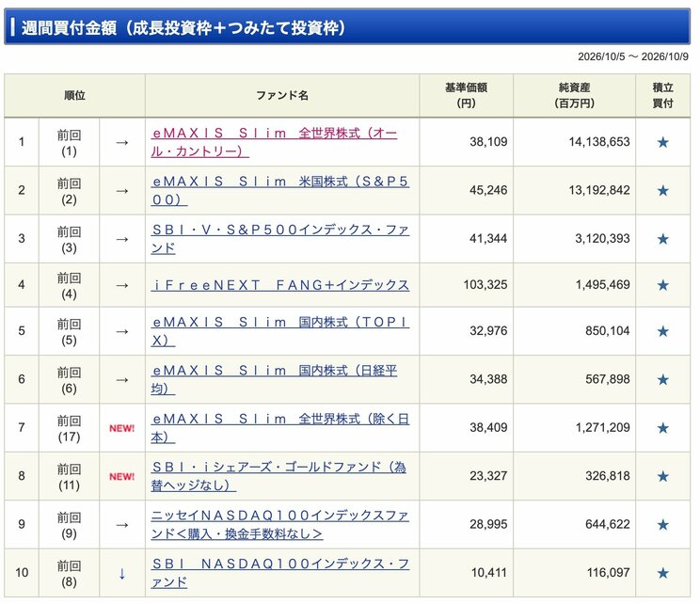Click star icon in ゴールドファンド row
Image resolution: width=700 pixels, height=604 pixels.
point(663,476)
